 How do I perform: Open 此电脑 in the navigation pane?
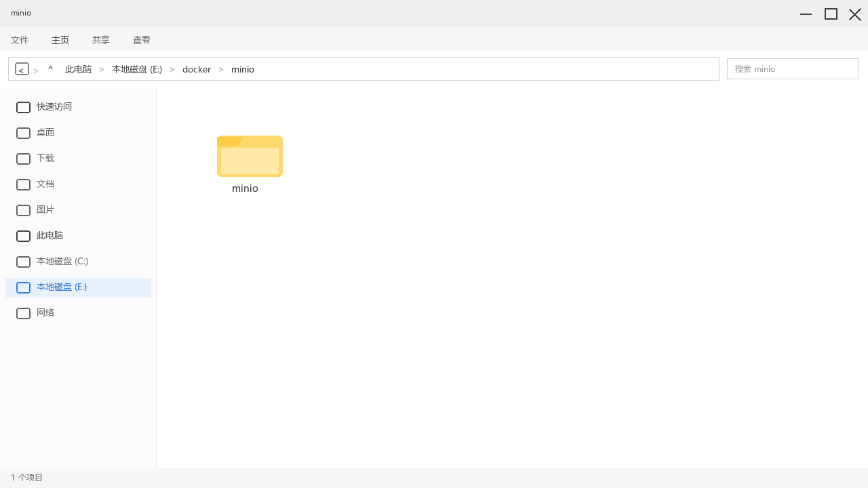(78, 236)
